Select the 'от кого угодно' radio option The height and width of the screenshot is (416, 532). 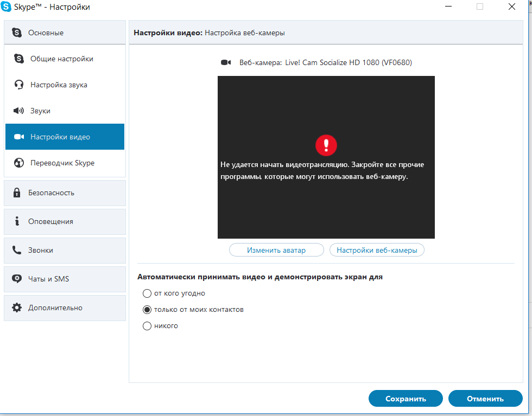147,293
